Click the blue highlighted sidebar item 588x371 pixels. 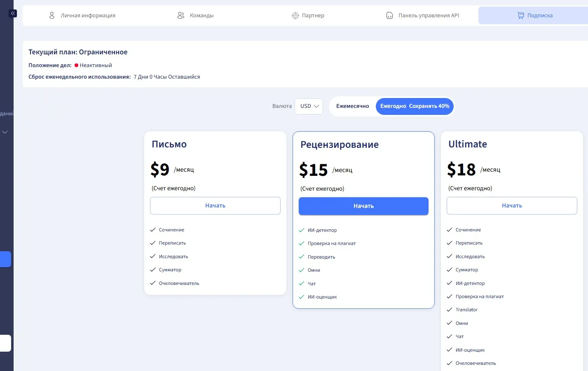5,259
